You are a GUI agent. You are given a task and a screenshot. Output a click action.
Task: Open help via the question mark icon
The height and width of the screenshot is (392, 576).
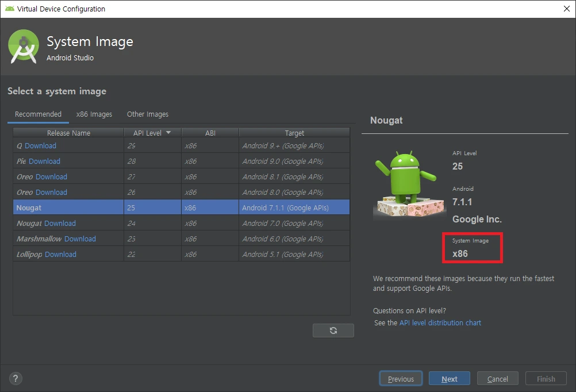point(16,378)
